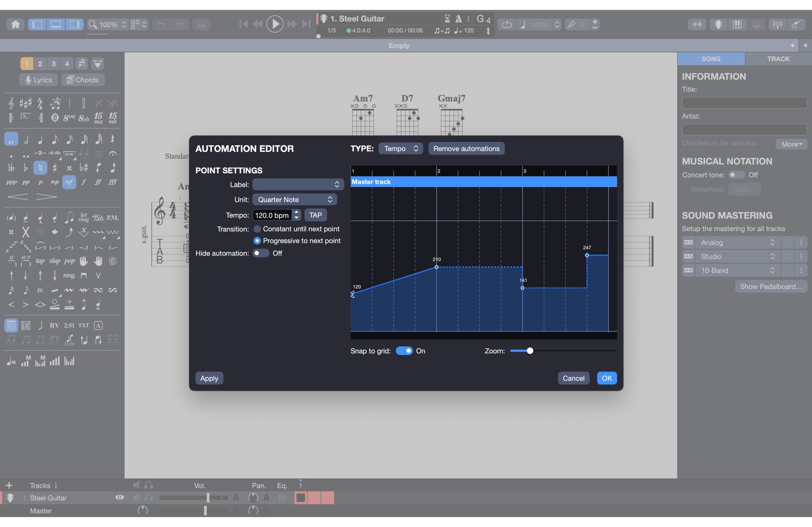
Task: Select Constant until next point radio
Action: 257,229
